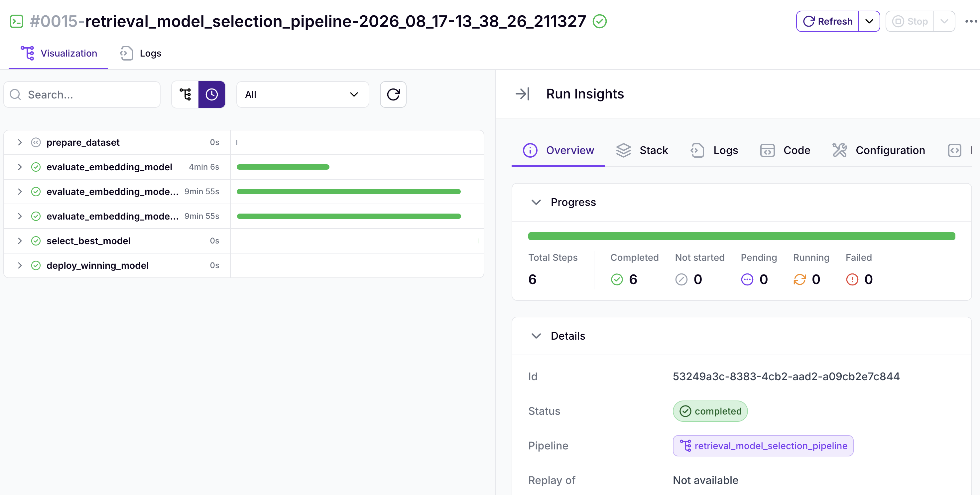The height and width of the screenshot is (495, 980).
Task: Open the Stop button dropdown arrow
Action: pos(944,21)
